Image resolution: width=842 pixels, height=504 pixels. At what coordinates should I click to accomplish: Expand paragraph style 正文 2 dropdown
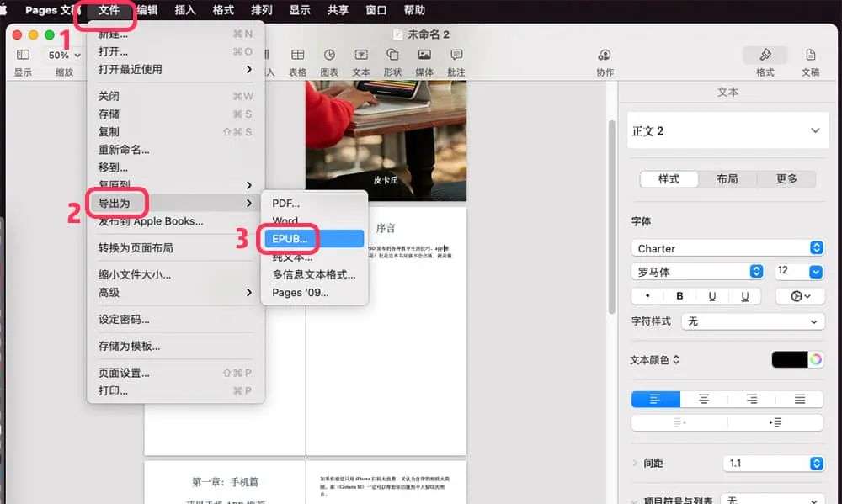[727, 131]
